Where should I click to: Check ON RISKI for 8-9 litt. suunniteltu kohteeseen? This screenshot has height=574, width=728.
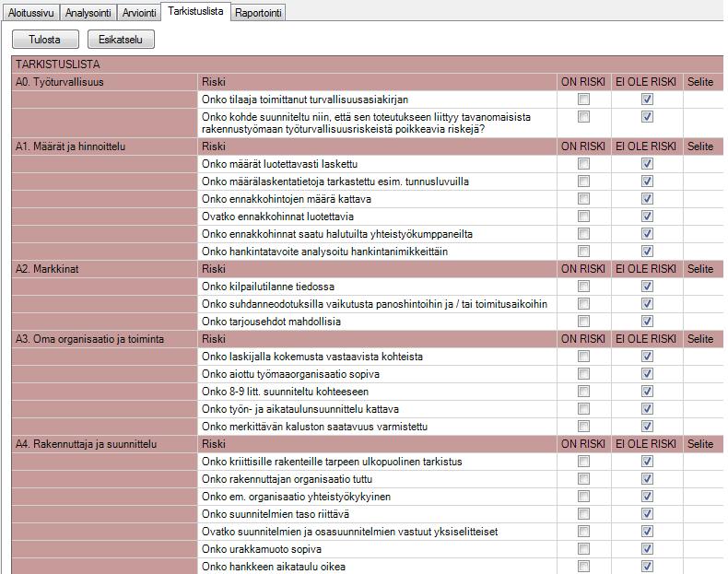coord(583,392)
